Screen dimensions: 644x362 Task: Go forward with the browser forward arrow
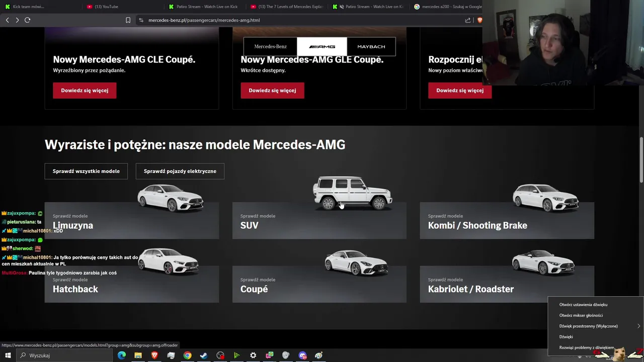point(17,20)
